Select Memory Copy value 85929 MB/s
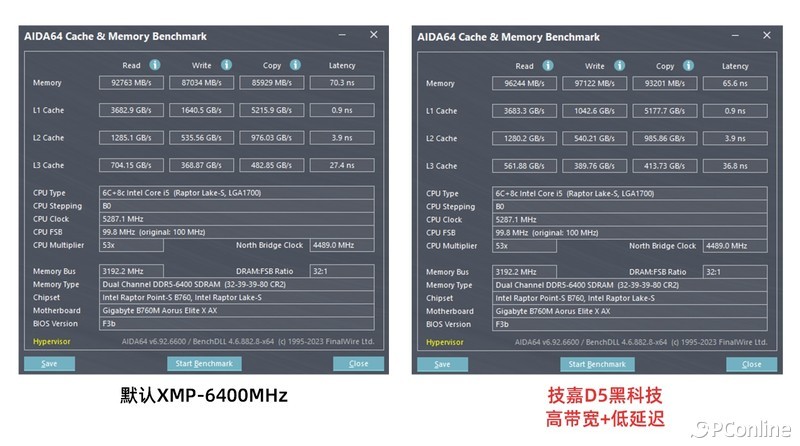This screenshot has width=800, height=446. coord(271,83)
